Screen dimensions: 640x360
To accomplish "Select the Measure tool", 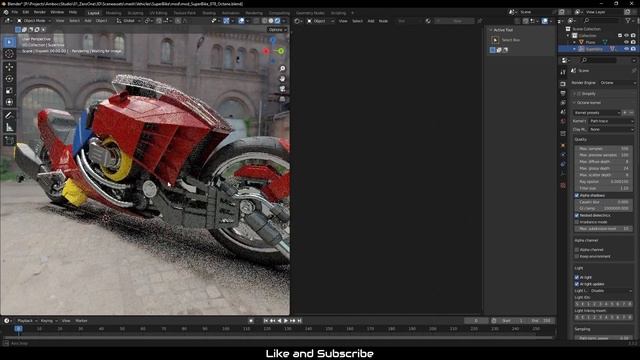I will (9, 128).
